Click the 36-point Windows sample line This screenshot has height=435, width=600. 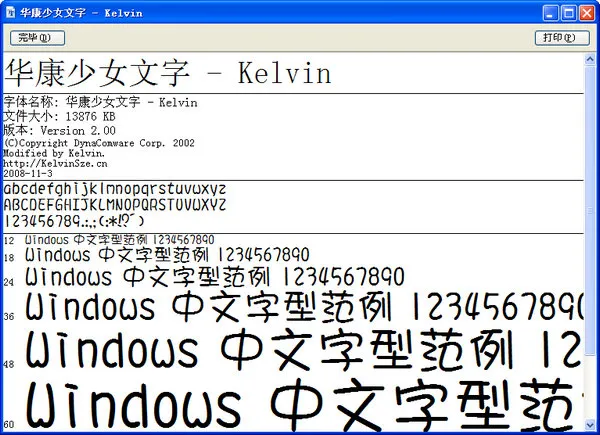304,307
